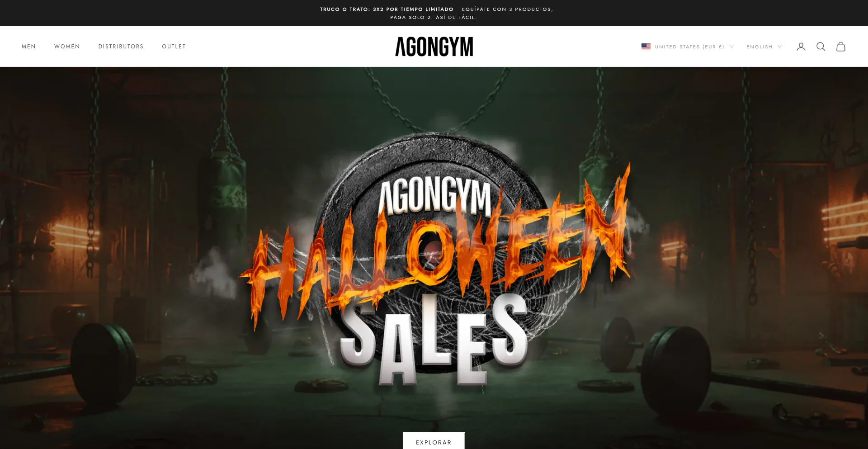Open the search magnifier icon

[821, 47]
